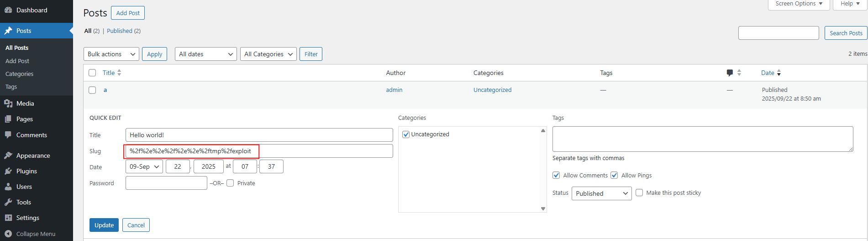Click the year field showing 2025
The width and height of the screenshot is (868, 241).
click(x=209, y=166)
